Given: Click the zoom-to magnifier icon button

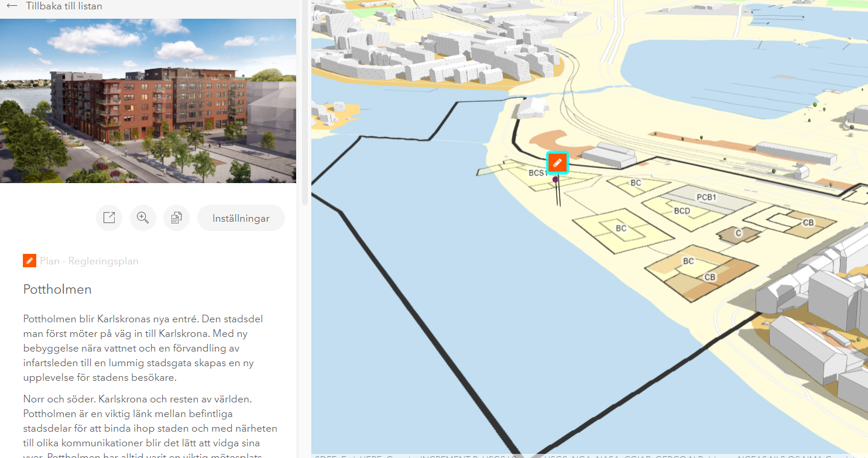Looking at the screenshot, I should click(x=143, y=218).
